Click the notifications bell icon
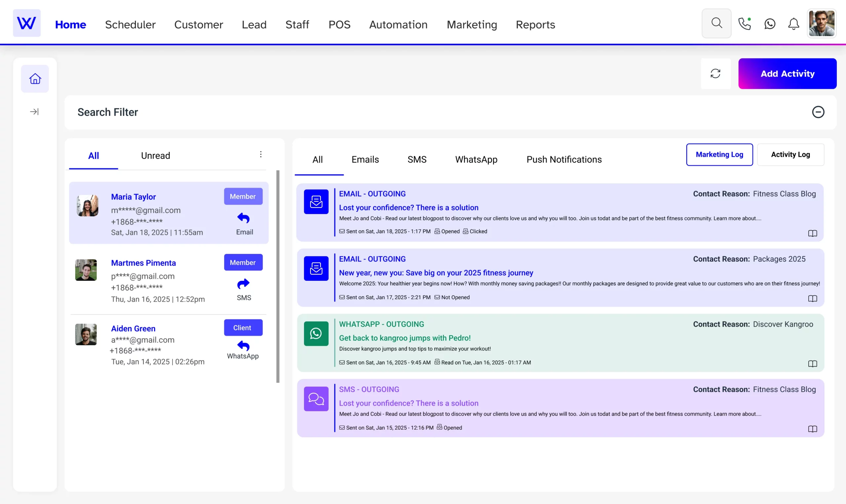Screen dimensions: 846x504 (x=793, y=24)
